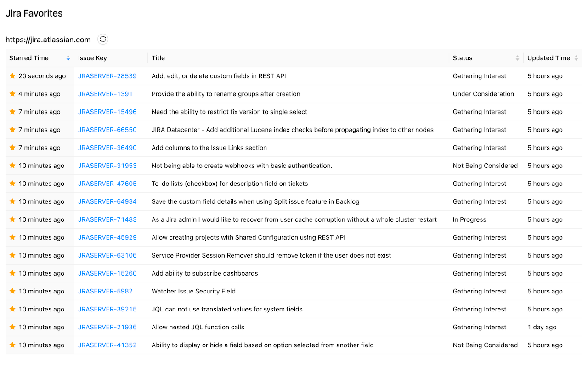Click the JRASERVER-21936 issue key
This screenshot has height=368, width=588.
(x=107, y=327)
